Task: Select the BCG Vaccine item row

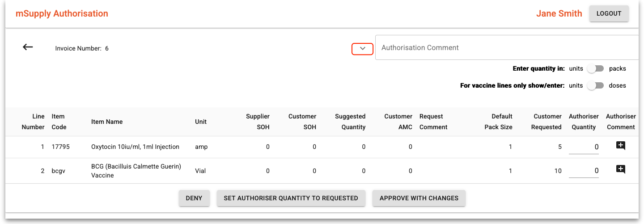Action: 136,171
